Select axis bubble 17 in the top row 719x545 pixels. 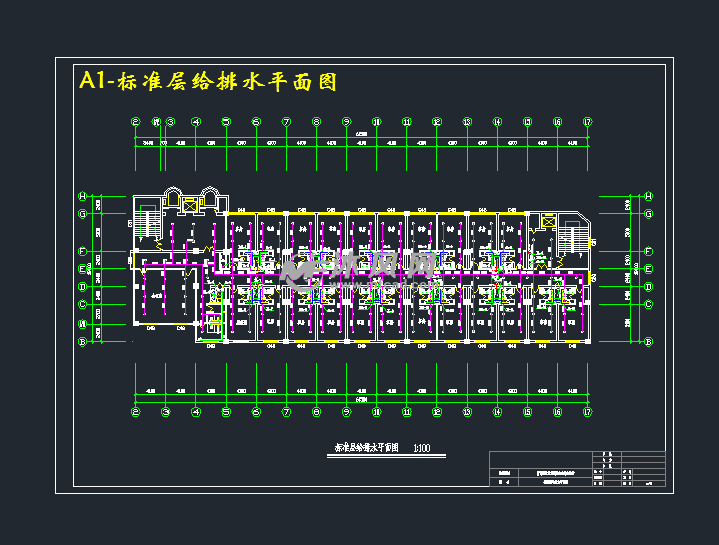(587, 122)
